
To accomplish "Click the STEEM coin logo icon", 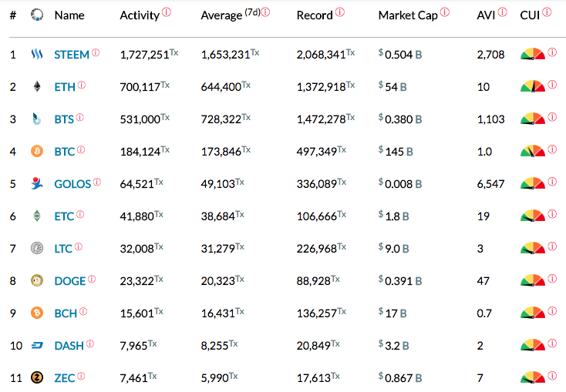I will tap(37, 55).
